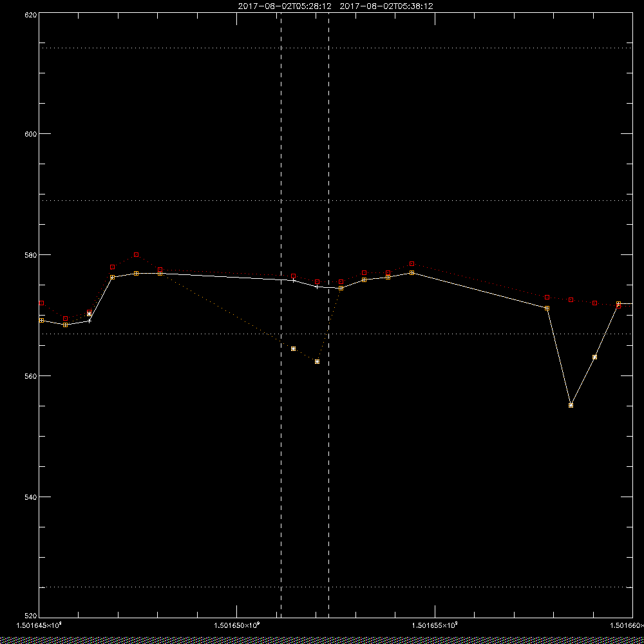
Task: Select the 600 y-axis label
Action: point(31,134)
